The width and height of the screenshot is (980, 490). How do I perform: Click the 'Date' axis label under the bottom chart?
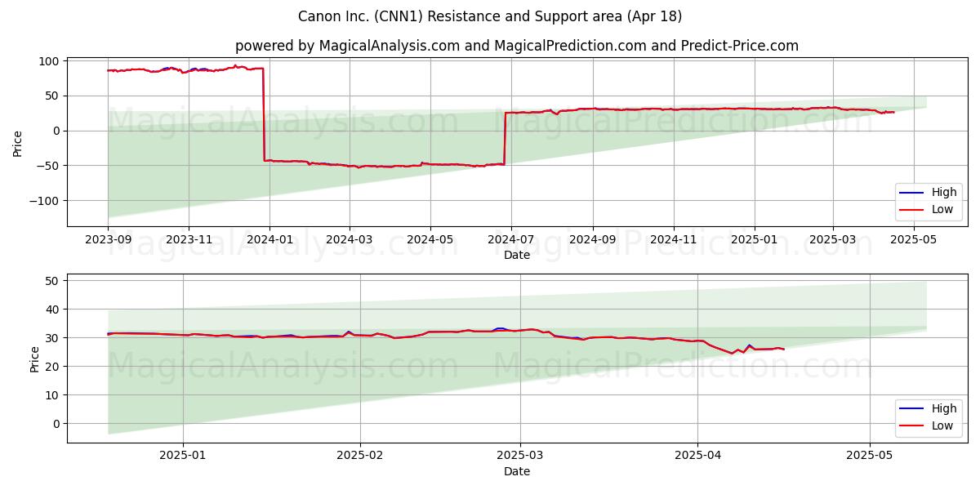click(517, 472)
